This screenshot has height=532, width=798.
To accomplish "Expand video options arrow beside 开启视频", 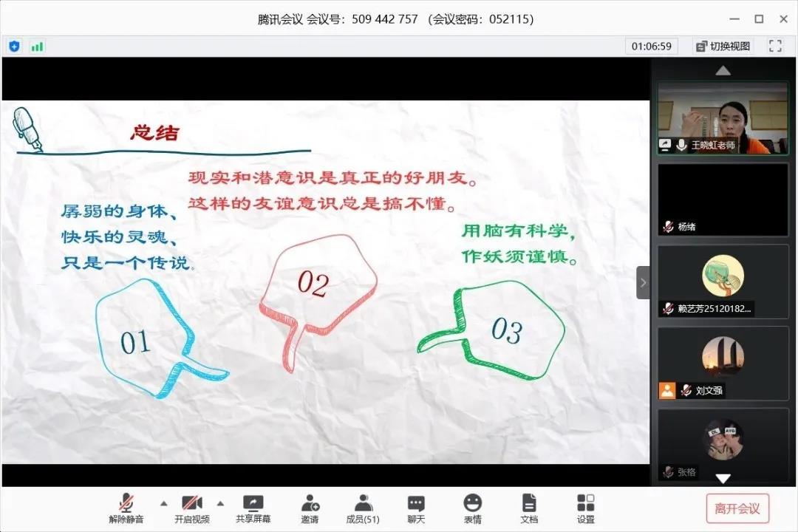I will tap(220, 503).
